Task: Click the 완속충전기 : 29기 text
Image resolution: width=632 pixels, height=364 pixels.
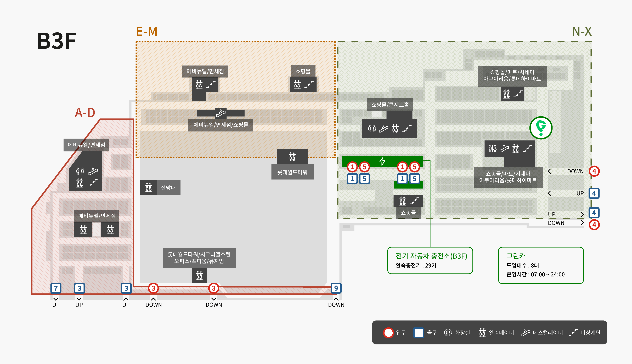Action: tap(416, 265)
